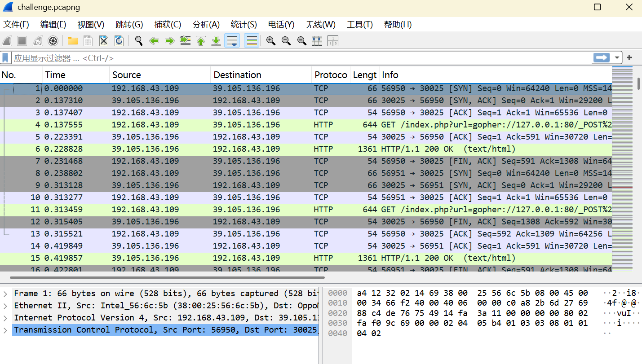Expand the Frame 1 details tree
The image size is (642, 364).
(x=5, y=294)
